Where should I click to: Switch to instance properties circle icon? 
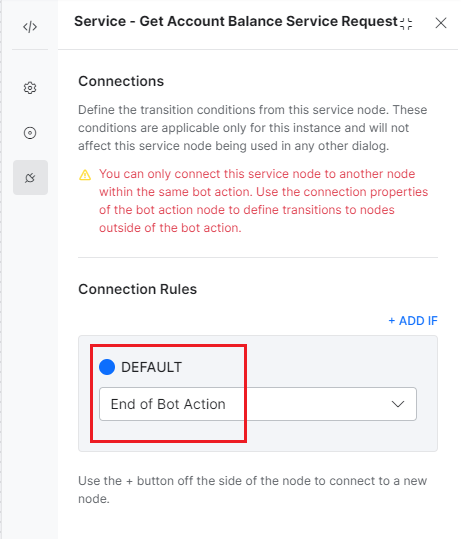pyautogui.click(x=30, y=133)
